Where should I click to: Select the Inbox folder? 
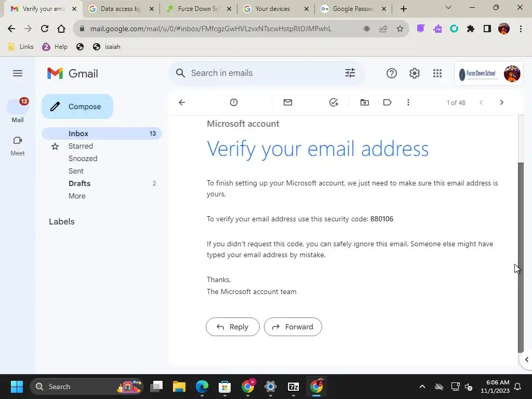[102, 134]
